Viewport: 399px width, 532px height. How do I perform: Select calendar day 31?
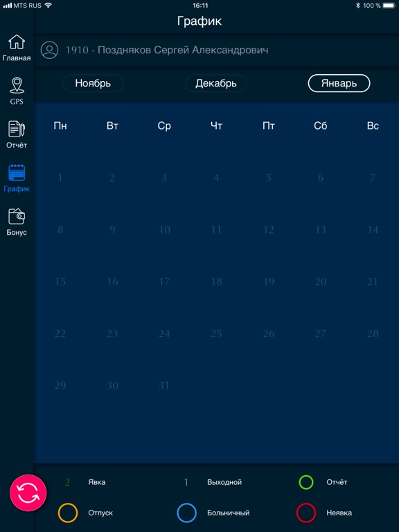click(x=164, y=385)
